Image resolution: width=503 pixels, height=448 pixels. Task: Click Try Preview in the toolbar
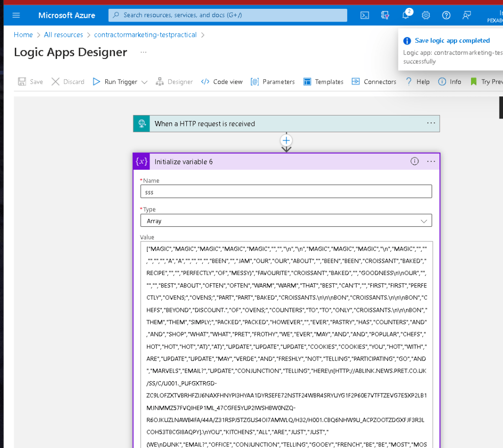[x=486, y=82]
